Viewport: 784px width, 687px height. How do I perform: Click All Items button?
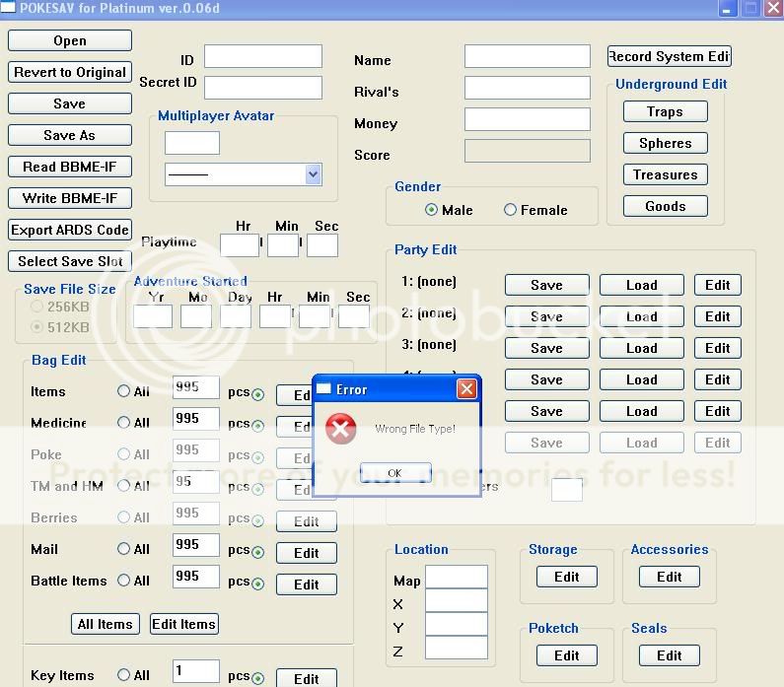[105, 624]
